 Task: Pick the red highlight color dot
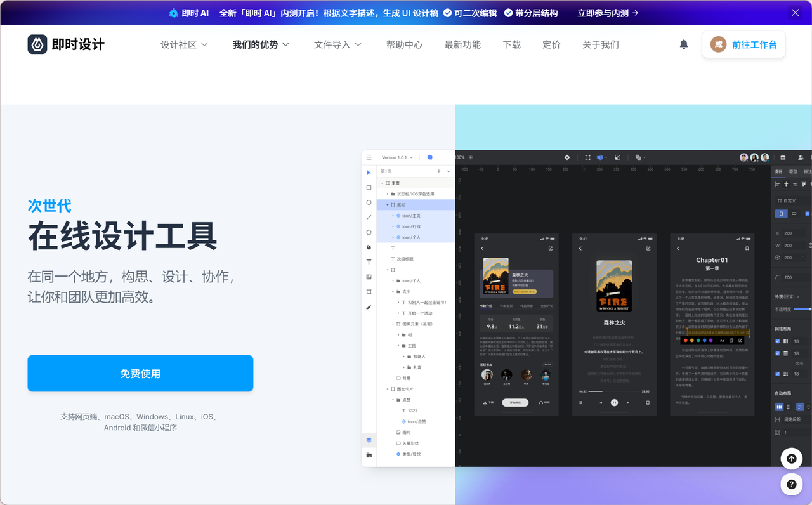point(684,341)
